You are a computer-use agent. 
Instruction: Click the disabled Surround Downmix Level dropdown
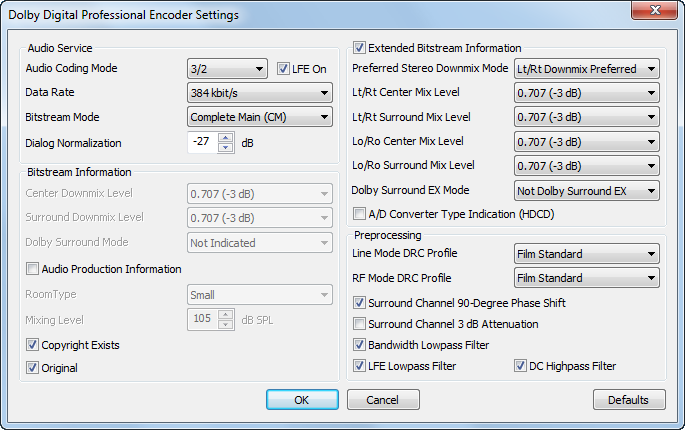[259, 218]
